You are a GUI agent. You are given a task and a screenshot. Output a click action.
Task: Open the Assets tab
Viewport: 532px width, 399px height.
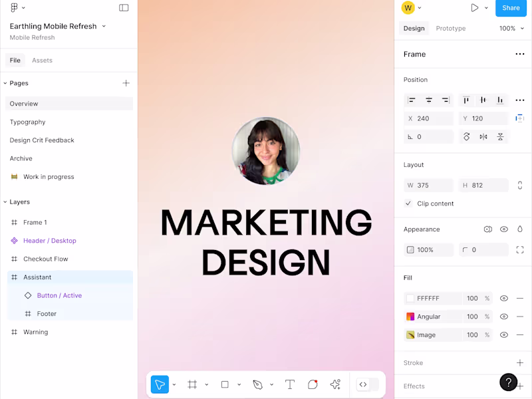coord(42,61)
